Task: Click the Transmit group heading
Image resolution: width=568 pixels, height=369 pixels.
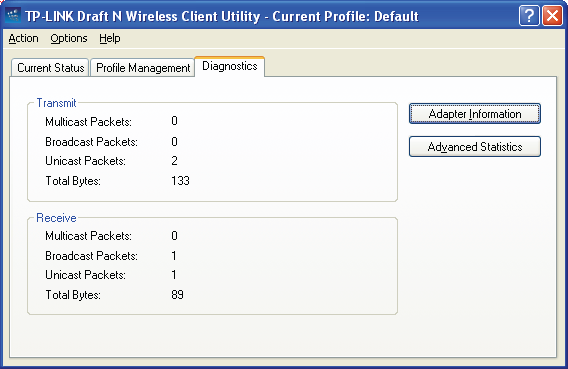Action: pyautogui.click(x=57, y=103)
